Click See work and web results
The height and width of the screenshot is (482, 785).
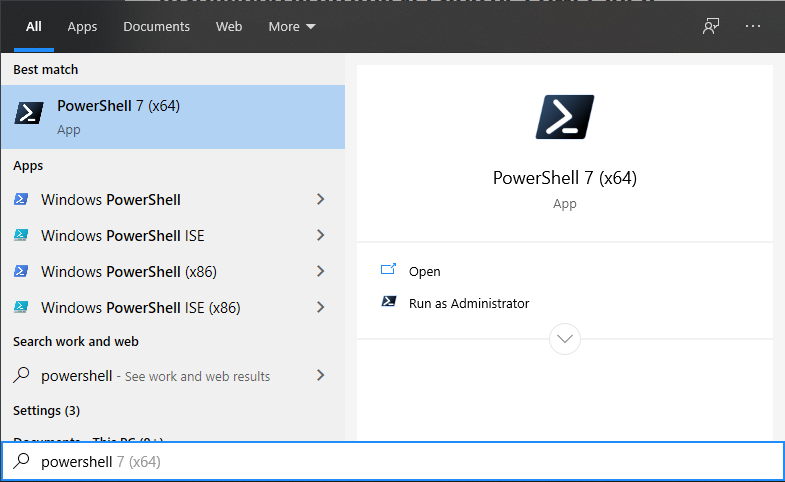(x=197, y=376)
